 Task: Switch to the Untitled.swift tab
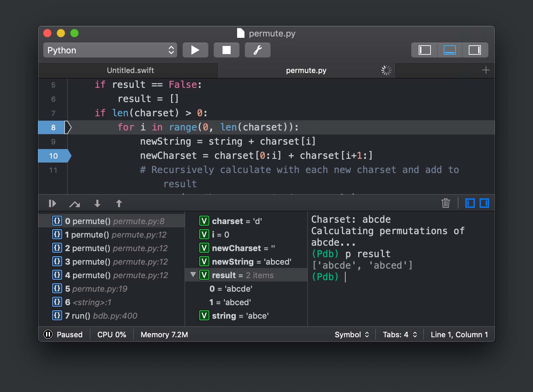point(130,70)
